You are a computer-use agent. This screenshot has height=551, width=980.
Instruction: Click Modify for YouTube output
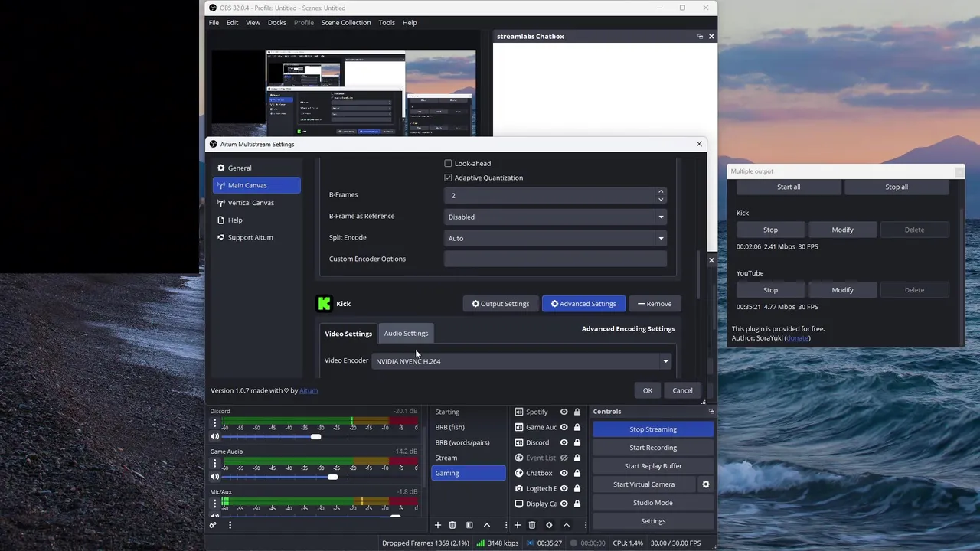(x=842, y=290)
